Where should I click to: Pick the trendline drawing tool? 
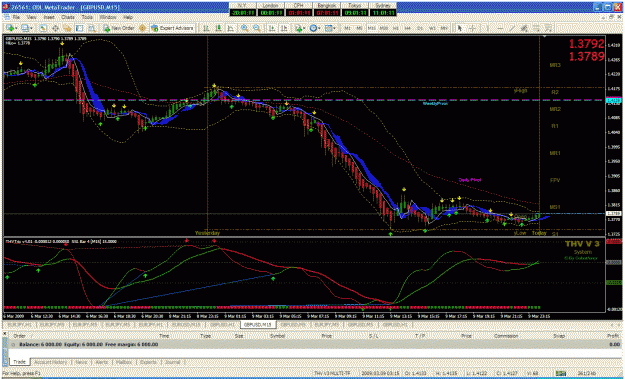tap(511, 28)
